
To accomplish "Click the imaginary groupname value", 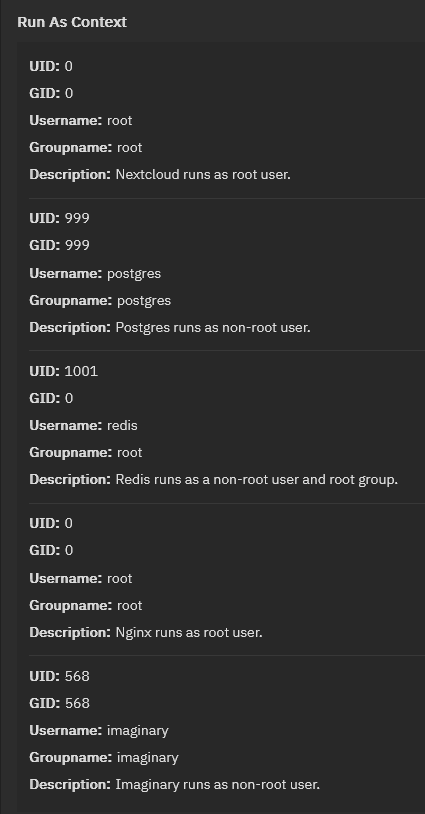I will (x=147, y=757).
